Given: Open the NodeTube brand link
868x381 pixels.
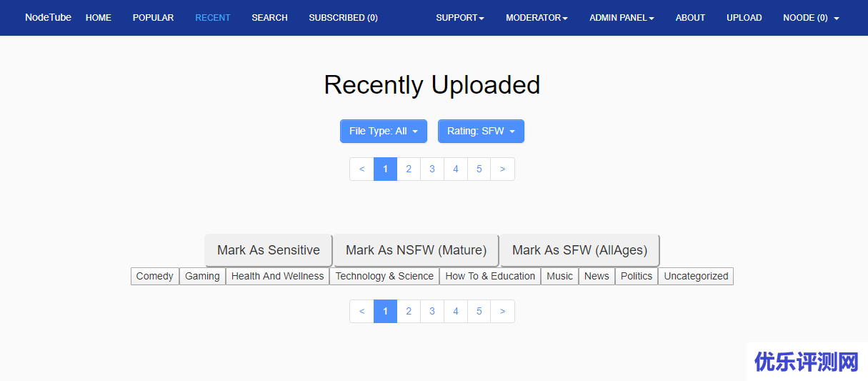Looking at the screenshot, I should tap(48, 17).
